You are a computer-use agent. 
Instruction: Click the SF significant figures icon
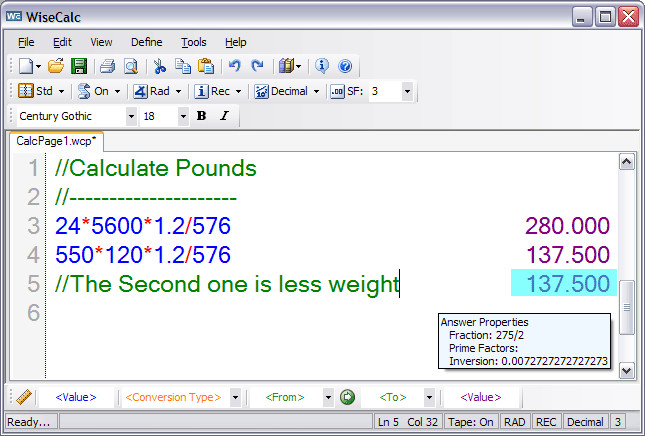[x=337, y=91]
